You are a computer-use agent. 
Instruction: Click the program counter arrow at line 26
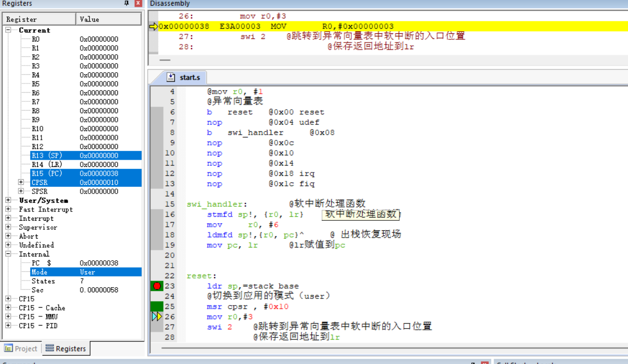coord(156,317)
